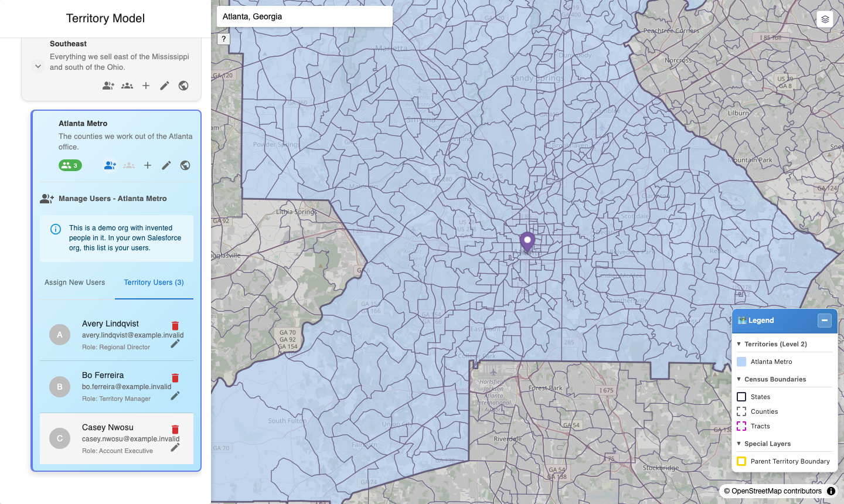Add a child territory under Southeast

point(146,86)
